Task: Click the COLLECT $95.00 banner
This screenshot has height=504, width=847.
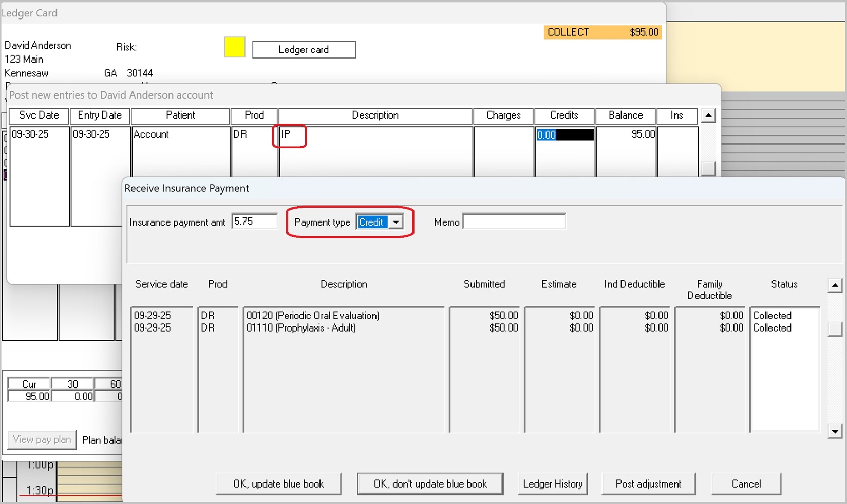Action: [x=603, y=32]
